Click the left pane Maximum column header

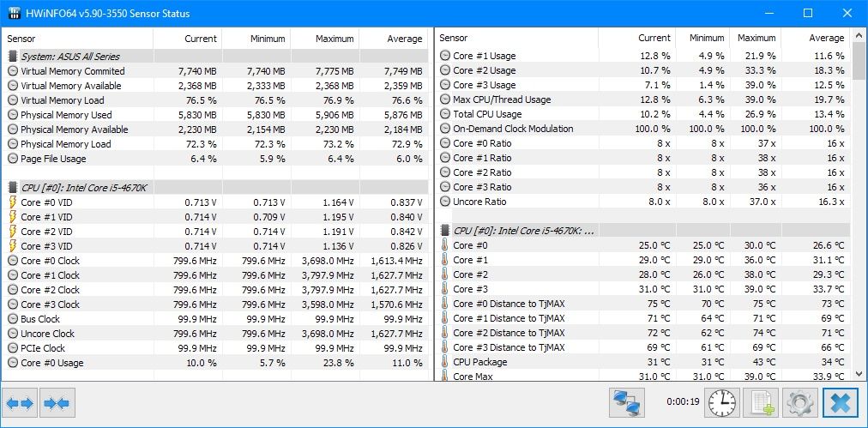pos(325,39)
